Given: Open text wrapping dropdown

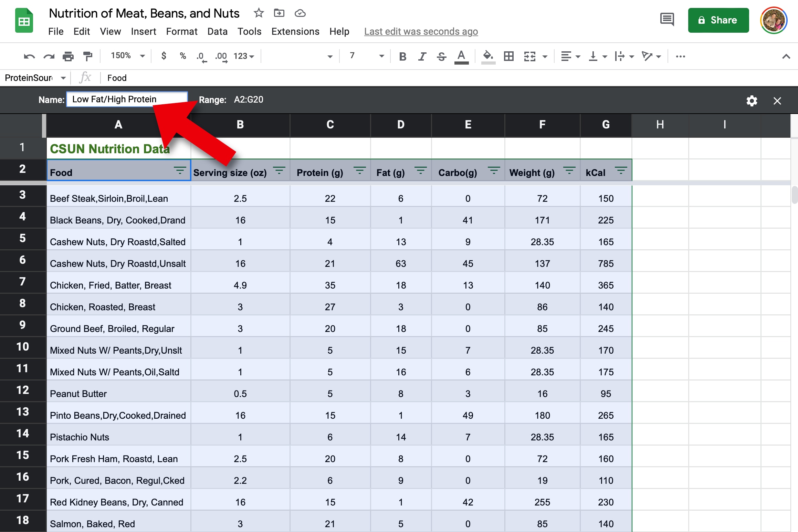Looking at the screenshot, I should coord(624,56).
